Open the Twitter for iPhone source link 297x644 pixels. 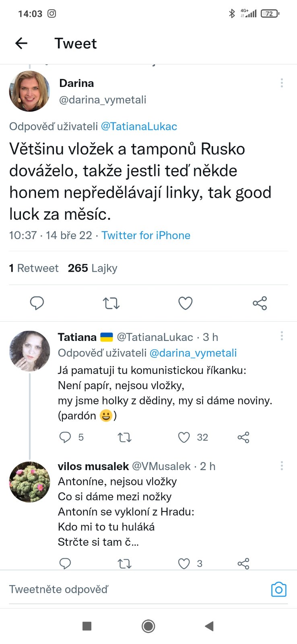[146, 235]
